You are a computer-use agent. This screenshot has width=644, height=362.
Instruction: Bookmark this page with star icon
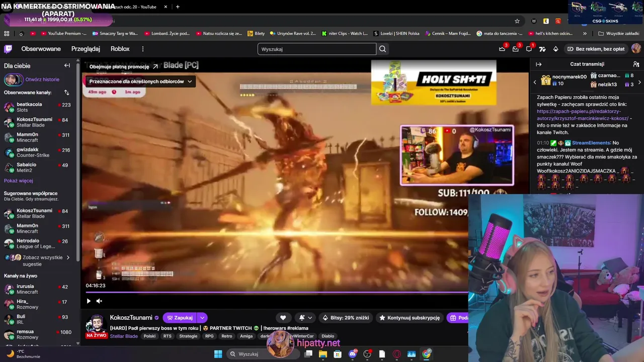tap(517, 21)
